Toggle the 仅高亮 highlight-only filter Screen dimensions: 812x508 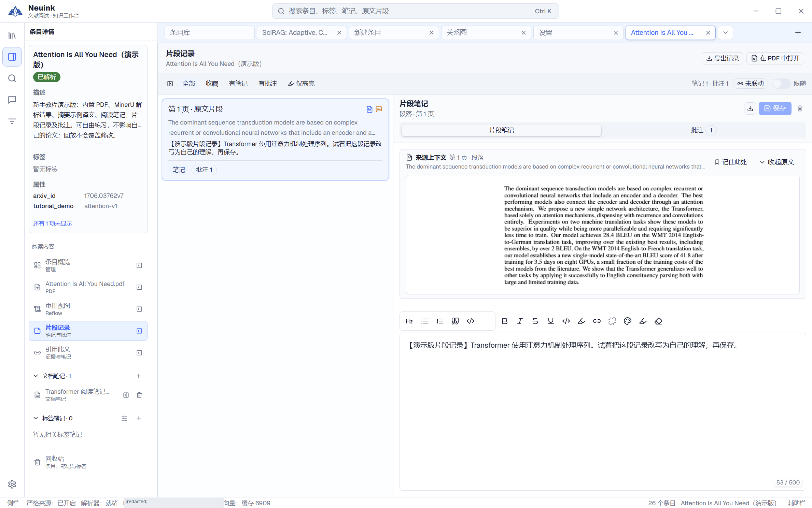(301, 84)
